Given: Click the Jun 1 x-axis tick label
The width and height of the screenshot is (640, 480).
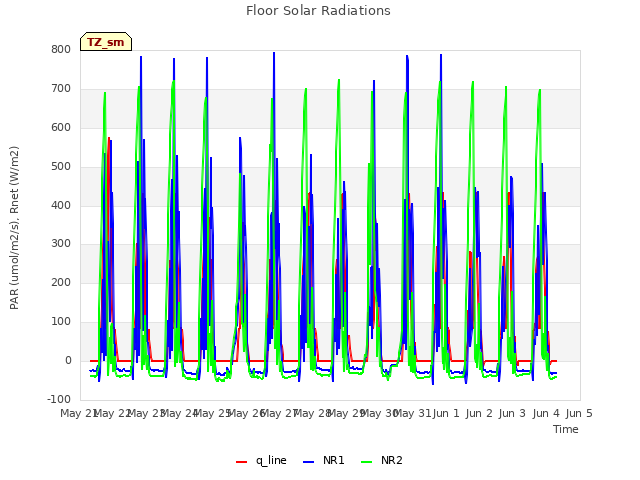Looking at the screenshot, I should 446,413.
